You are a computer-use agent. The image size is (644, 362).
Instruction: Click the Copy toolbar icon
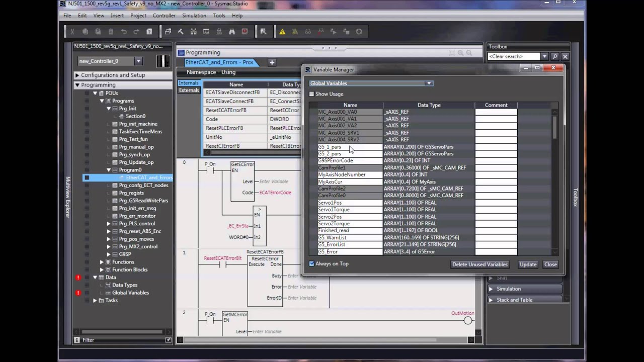click(x=85, y=32)
